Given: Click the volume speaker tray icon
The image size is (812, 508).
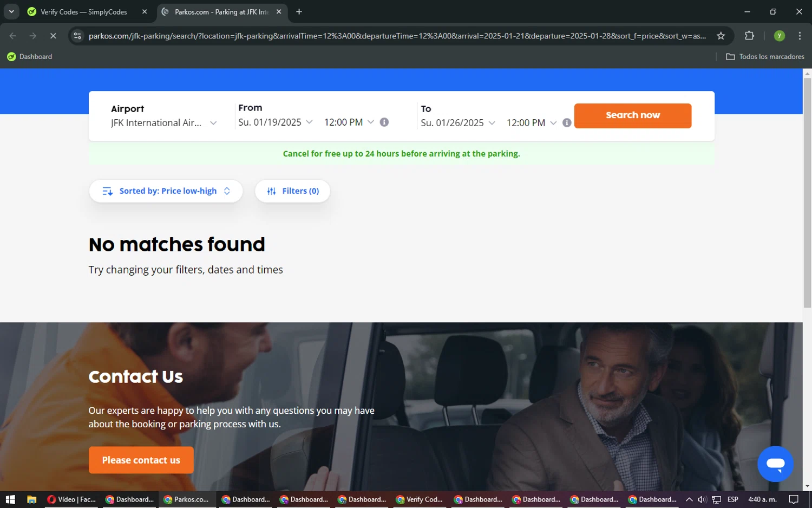Looking at the screenshot, I should coord(702,499).
